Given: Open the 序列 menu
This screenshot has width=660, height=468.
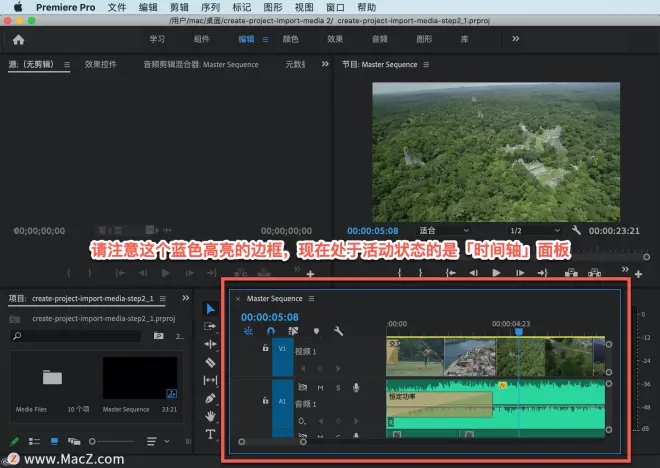Looking at the screenshot, I should pos(210,7).
